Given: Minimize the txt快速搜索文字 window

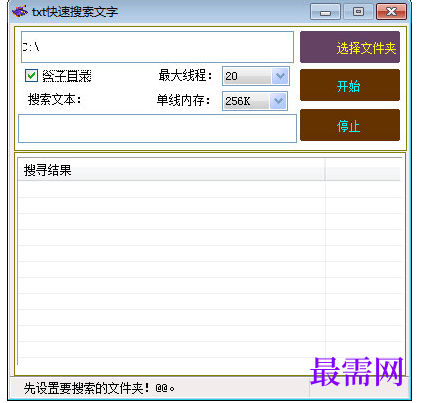Looking at the screenshot, I should (325, 12).
